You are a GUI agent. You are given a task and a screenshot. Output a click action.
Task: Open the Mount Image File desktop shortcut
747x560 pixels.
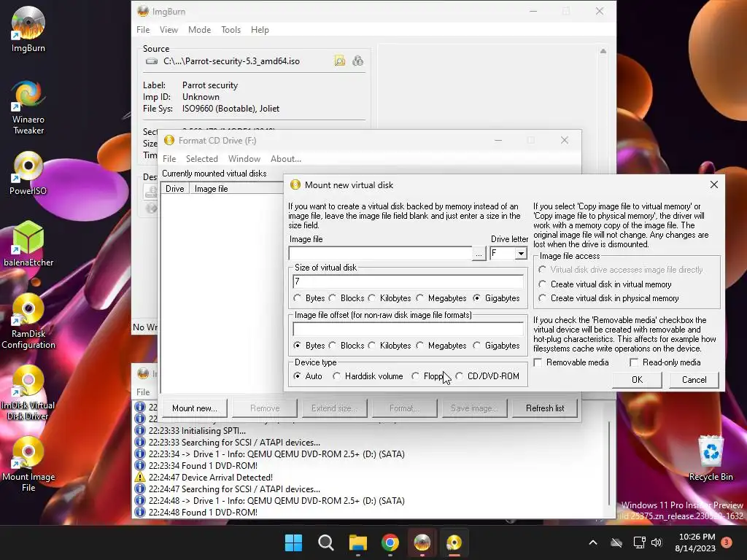28,464
